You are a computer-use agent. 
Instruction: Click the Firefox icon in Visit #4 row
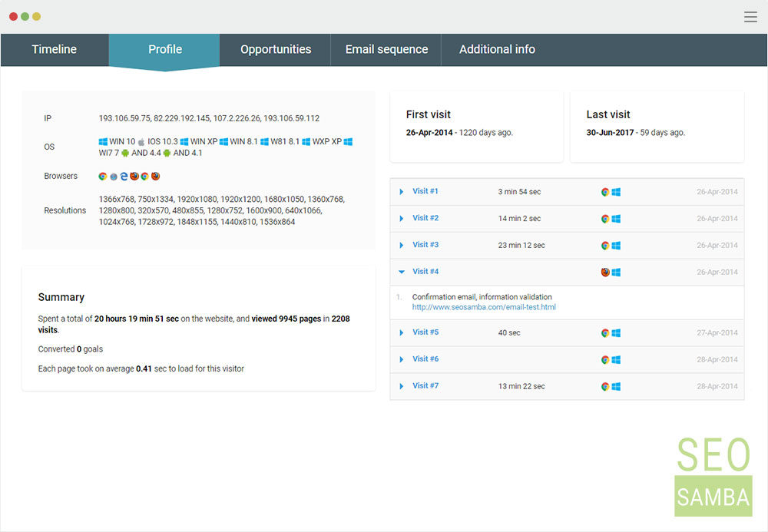[605, 273]
